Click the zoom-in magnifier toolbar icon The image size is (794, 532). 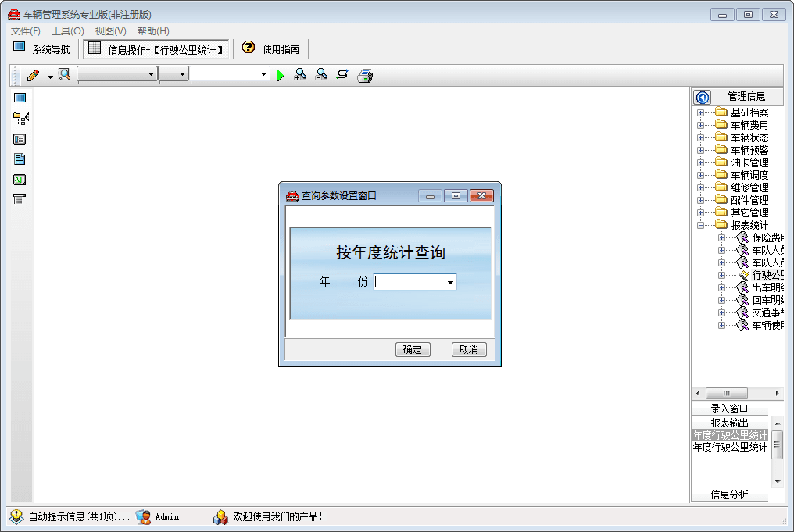pyautogui.click(x=300, y=74)
